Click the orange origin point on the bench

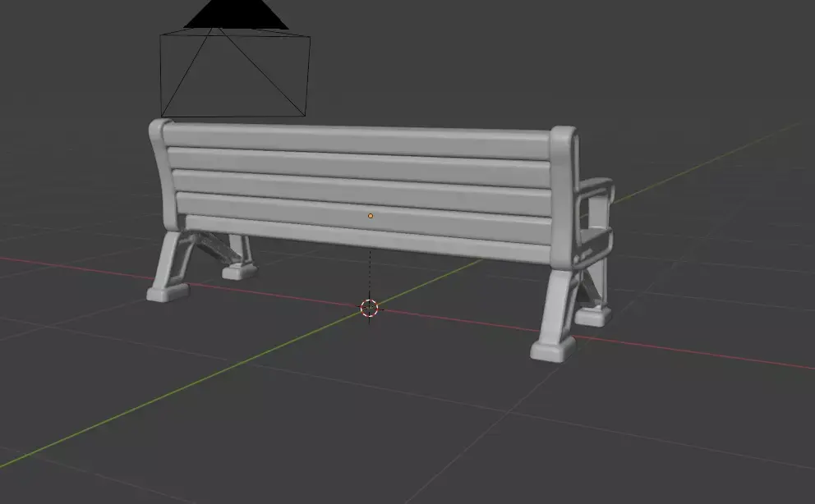pyautogui.click(x=371, y=216)
